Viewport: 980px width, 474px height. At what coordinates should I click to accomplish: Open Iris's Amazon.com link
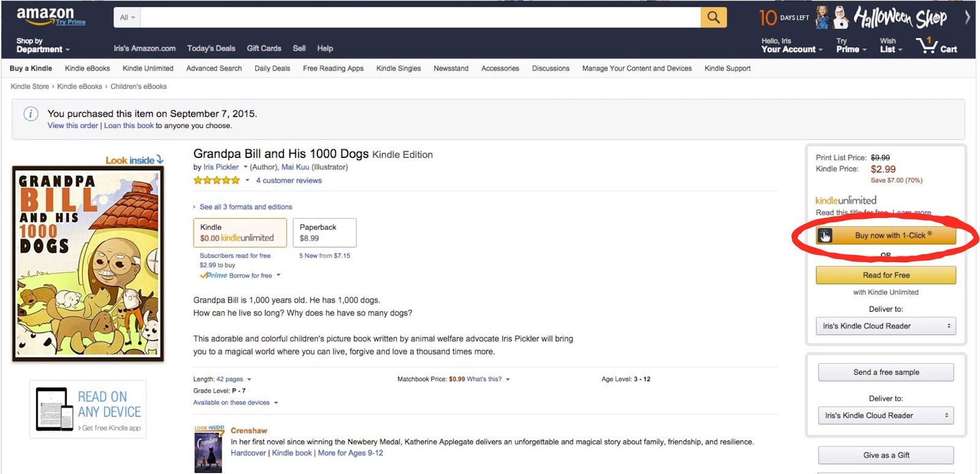145,48
